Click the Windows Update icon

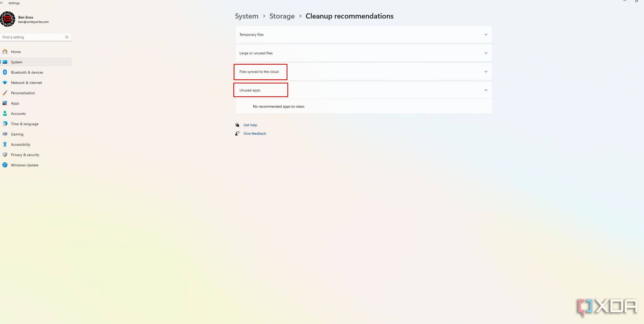(x=5, y=165)
